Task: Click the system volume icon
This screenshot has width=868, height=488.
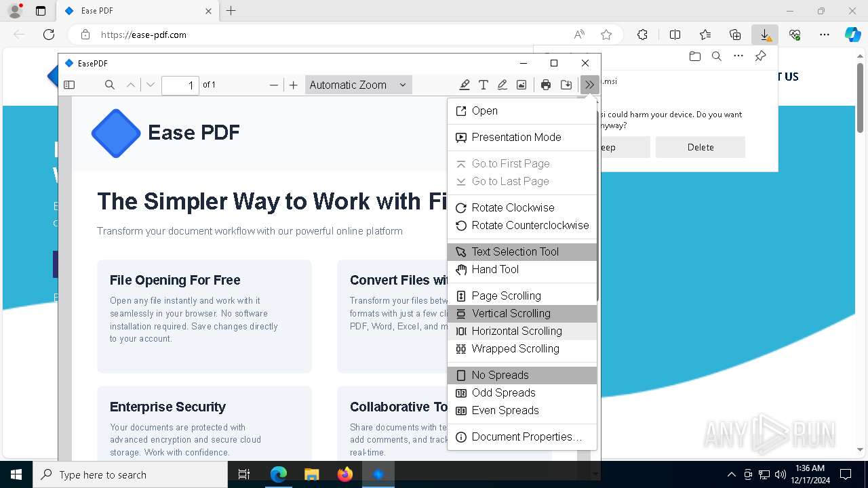Action: (x=780, y=474)
